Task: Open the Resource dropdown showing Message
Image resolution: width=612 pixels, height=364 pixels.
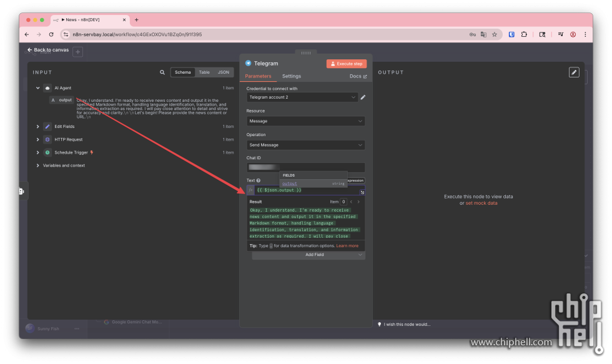Action: coord(305,121)
